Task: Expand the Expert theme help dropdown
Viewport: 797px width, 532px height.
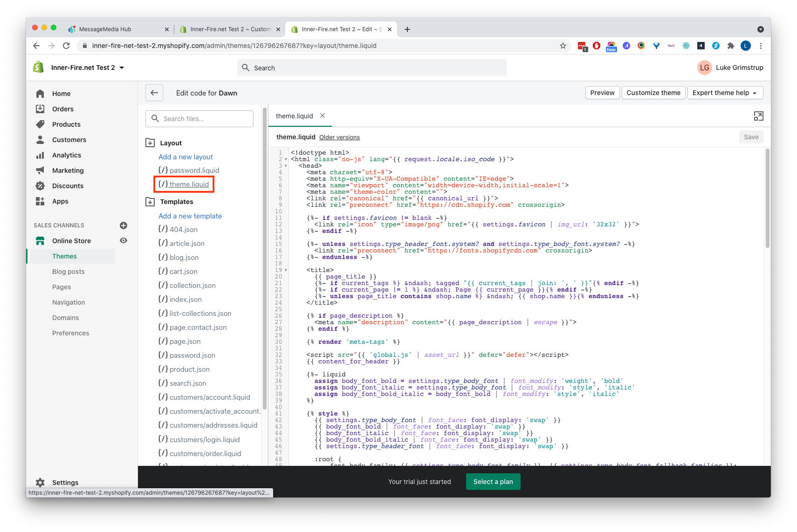Action: click(725, 93)
